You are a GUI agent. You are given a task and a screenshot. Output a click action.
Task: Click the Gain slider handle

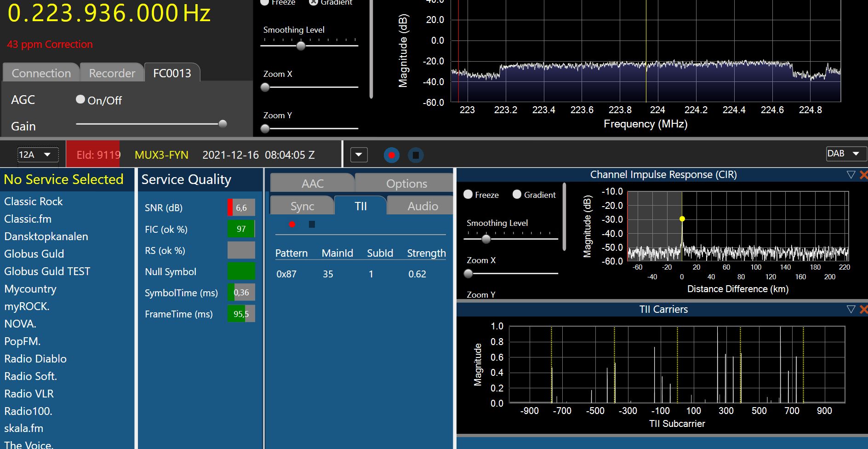click(223, 124)
